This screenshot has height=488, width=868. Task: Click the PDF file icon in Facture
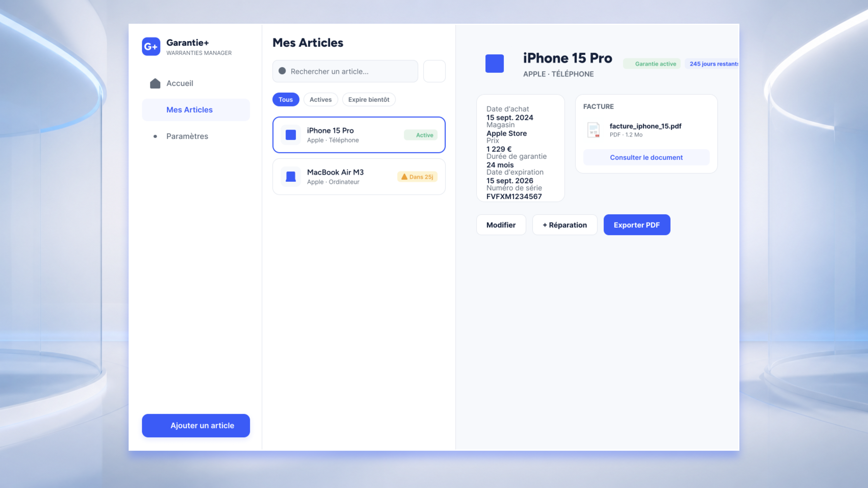click(x=593, y=130)
